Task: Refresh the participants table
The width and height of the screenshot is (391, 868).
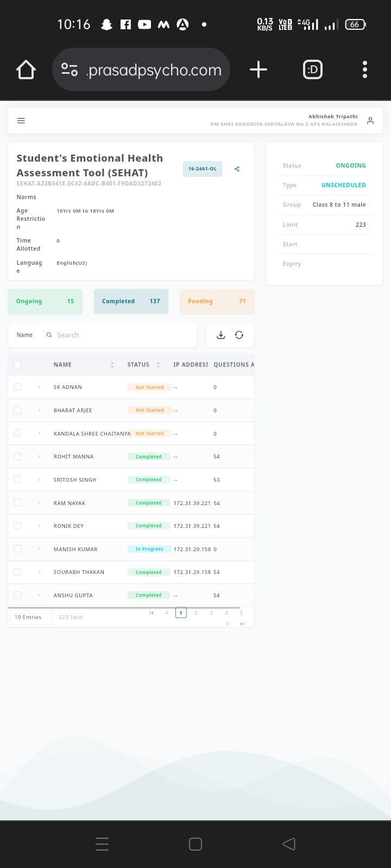Action: (239, 335)
